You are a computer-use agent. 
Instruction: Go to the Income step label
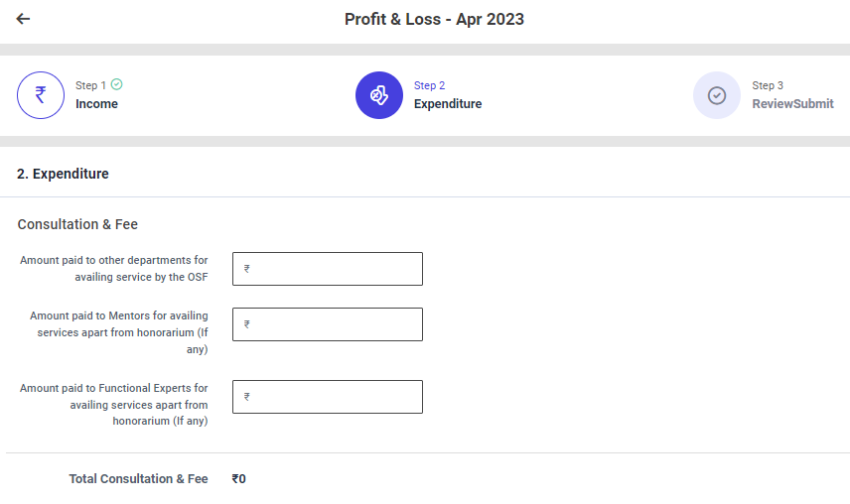[96, 104]
